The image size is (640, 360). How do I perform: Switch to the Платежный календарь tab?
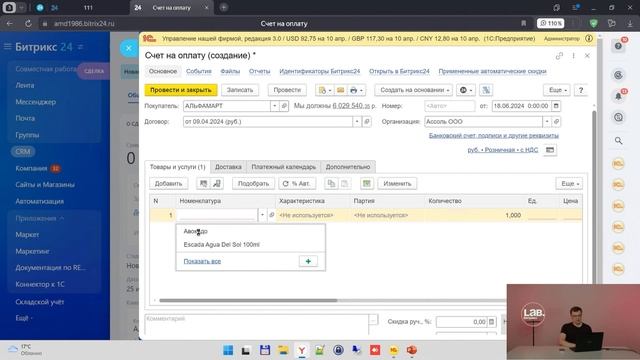click(284, 167)
